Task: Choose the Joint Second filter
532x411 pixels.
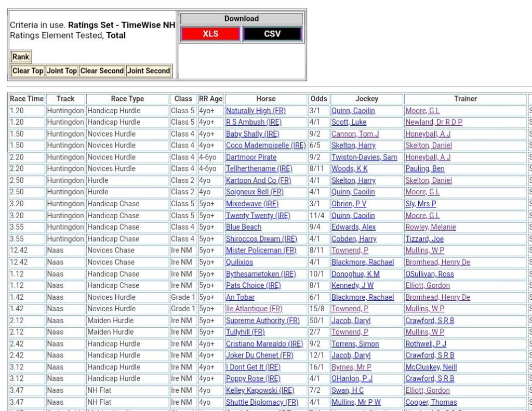Action: tap(149, 71)
